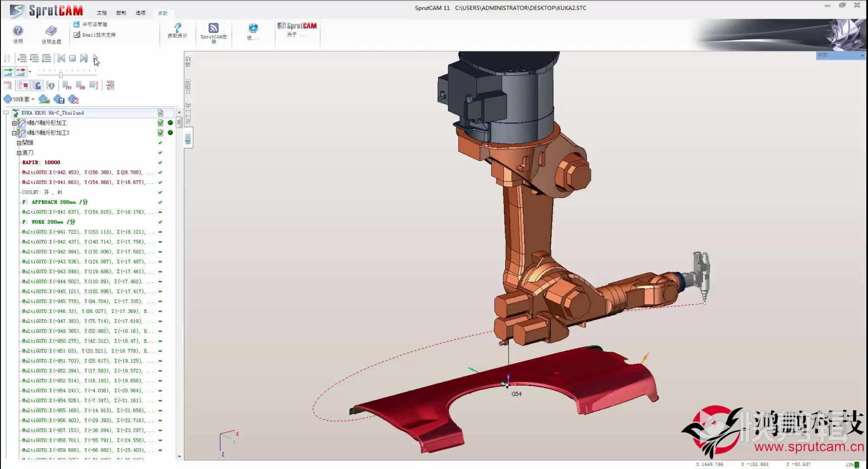This screenshot has width=868, height=469.
Task: Toggle check mark on COOLNT row
Action: (160, 192)
